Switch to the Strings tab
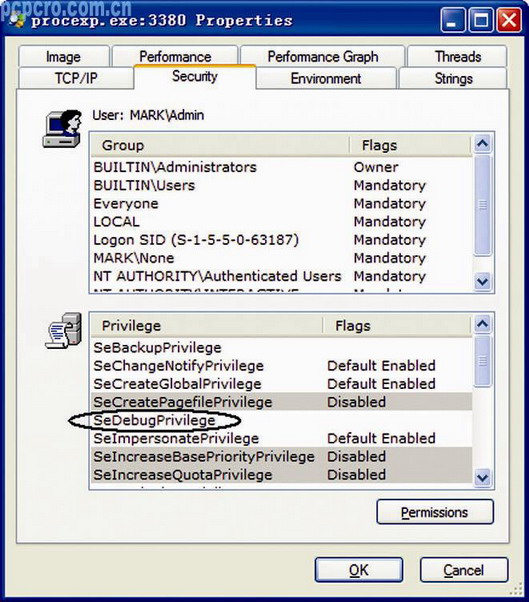 pos(453,78)
